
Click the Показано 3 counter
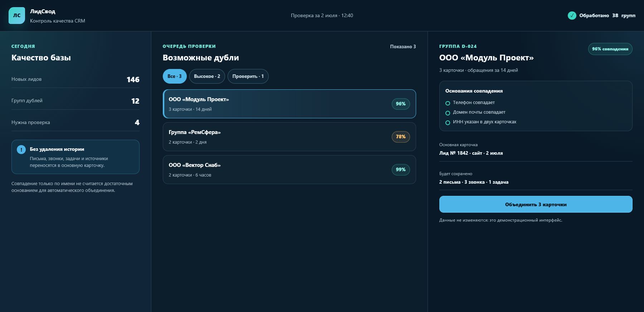click(403, 46)
